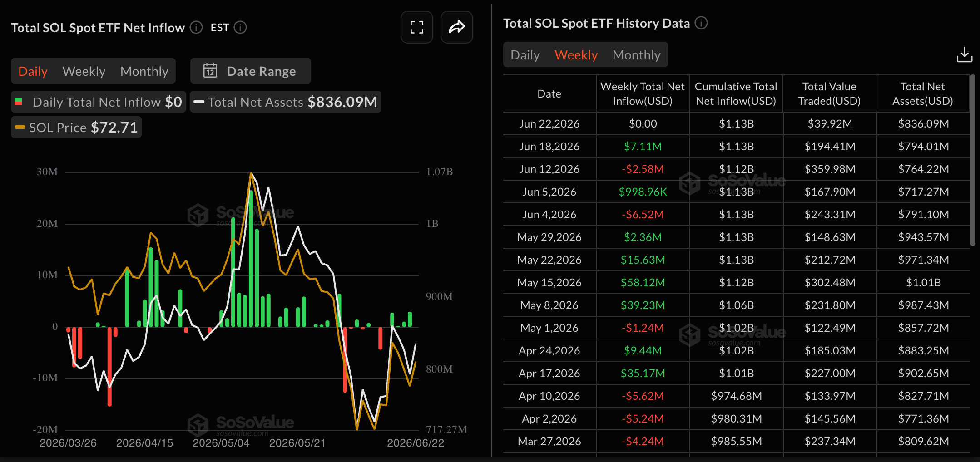This screenshot has width=980, height=462.
Task: Click the $985.55M cumulative value
Action: click(736, 442)
